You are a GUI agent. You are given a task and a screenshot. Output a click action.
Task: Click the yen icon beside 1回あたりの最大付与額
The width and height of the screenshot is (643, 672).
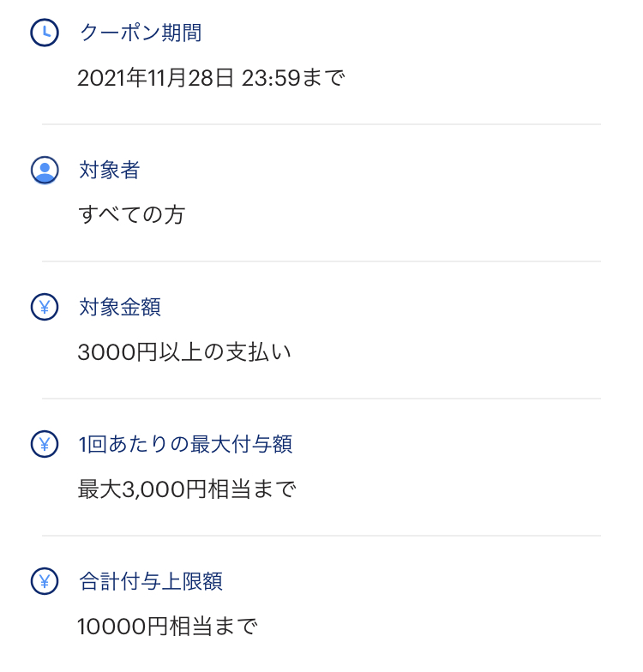click(x=45, y=444)
